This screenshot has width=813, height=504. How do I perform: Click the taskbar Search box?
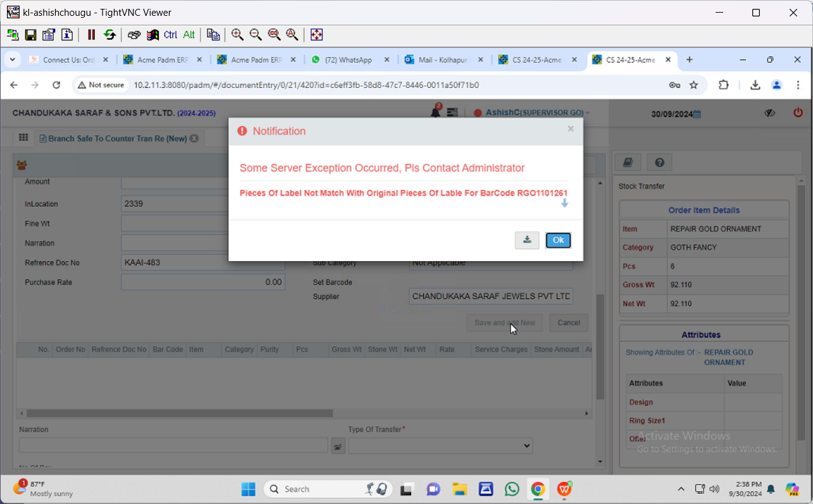(x=327, y=489)
